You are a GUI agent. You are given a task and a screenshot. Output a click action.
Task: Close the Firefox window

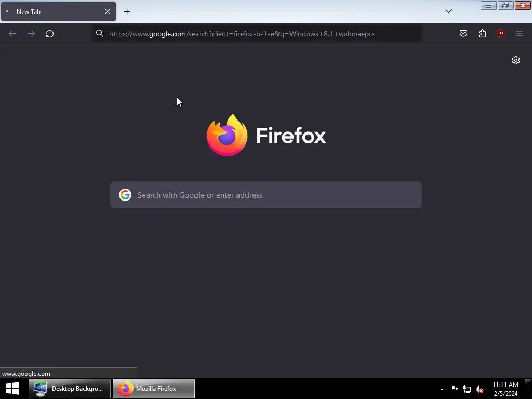[523, 5]
